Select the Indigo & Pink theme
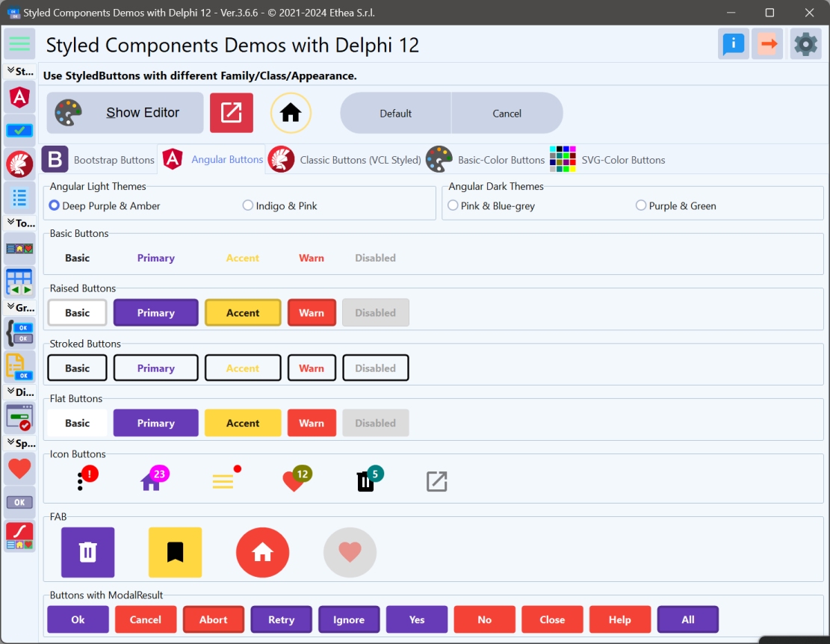Viewport: 830px width, 644px height. point(248,205)
